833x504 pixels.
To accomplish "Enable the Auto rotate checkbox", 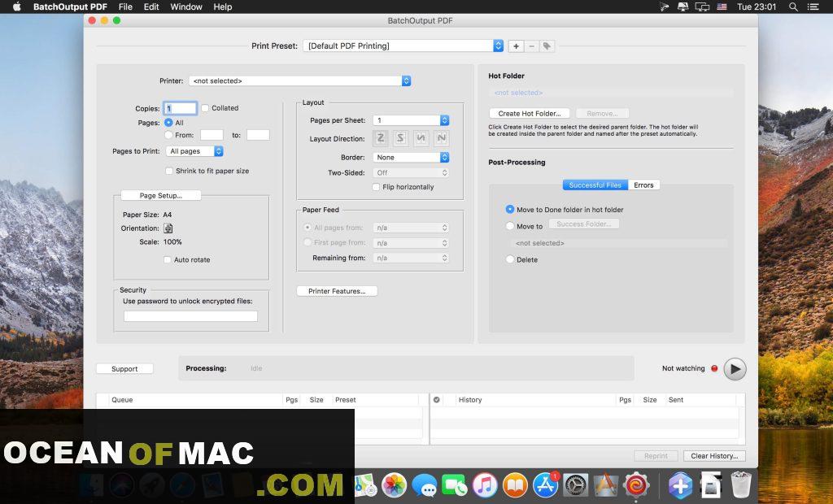I will coord(168,259).
